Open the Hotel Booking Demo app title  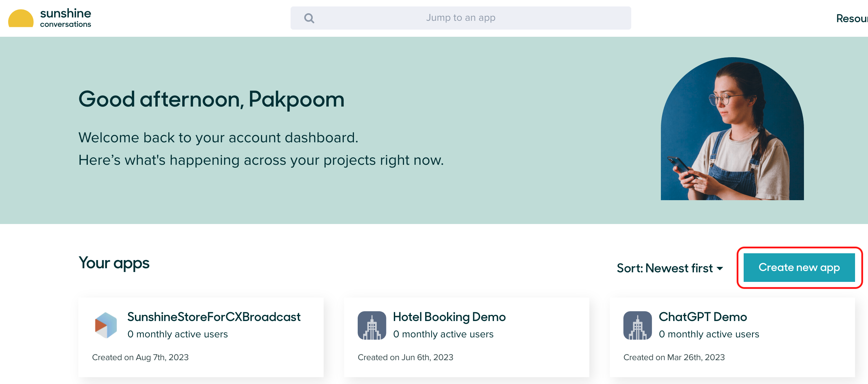(449, 317)
